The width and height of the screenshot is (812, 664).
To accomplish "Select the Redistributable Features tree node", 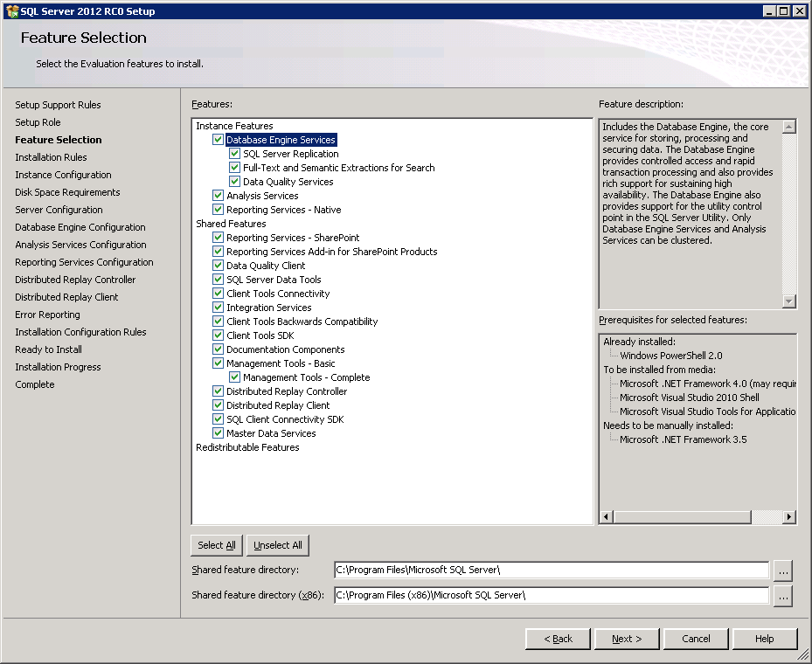I will (247, 447).
